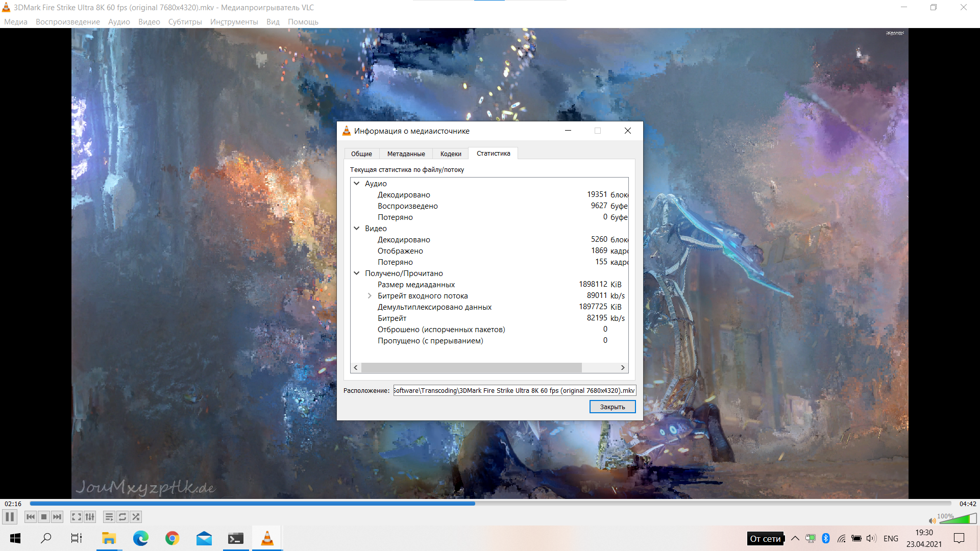
Task: Click the Расположение file path field
Action: click(x=514, y=390)
